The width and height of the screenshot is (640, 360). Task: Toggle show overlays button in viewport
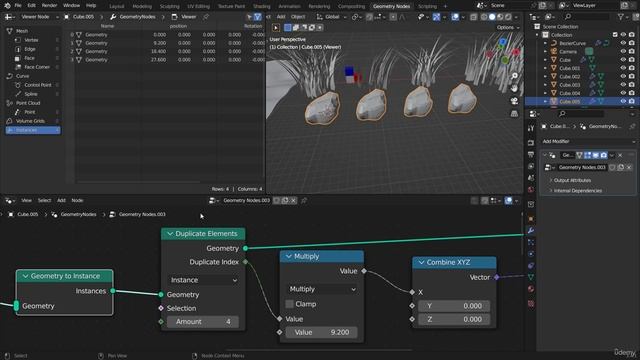455,17
